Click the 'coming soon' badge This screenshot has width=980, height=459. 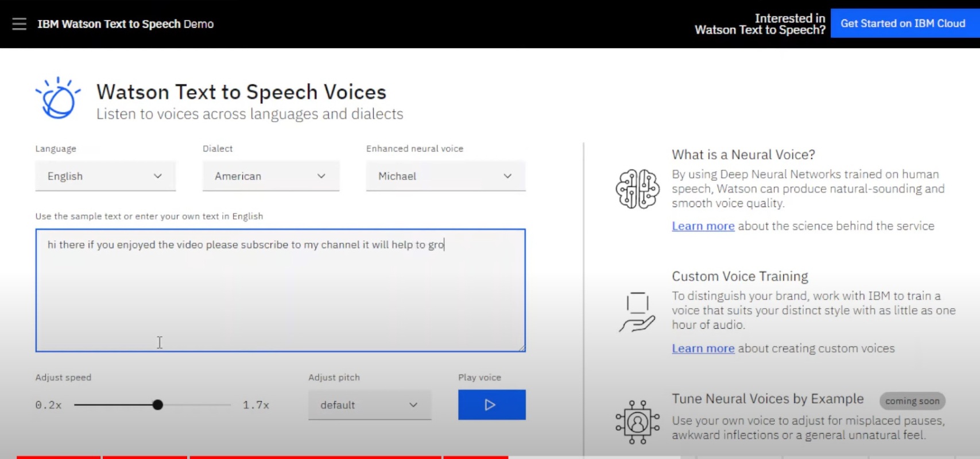(x=912, y=401)
